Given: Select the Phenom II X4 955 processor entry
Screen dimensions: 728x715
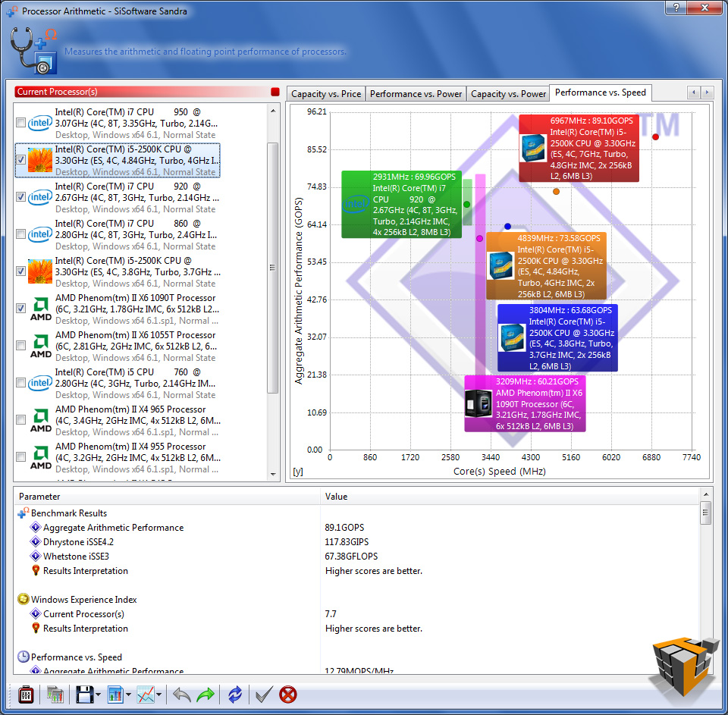Looking at the screenshot, I should coord(118,457).
